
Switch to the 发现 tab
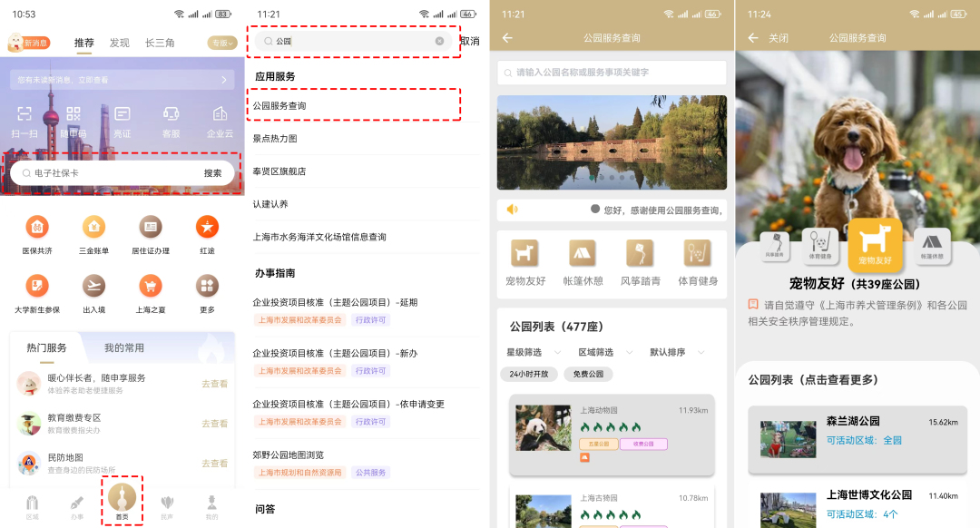coord(119,43)
